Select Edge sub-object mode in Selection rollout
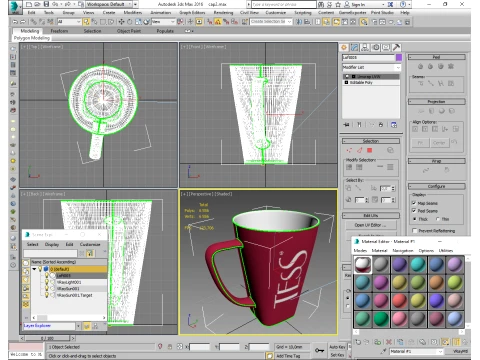This screenshot has height=360, width=480. pos(359,150)
